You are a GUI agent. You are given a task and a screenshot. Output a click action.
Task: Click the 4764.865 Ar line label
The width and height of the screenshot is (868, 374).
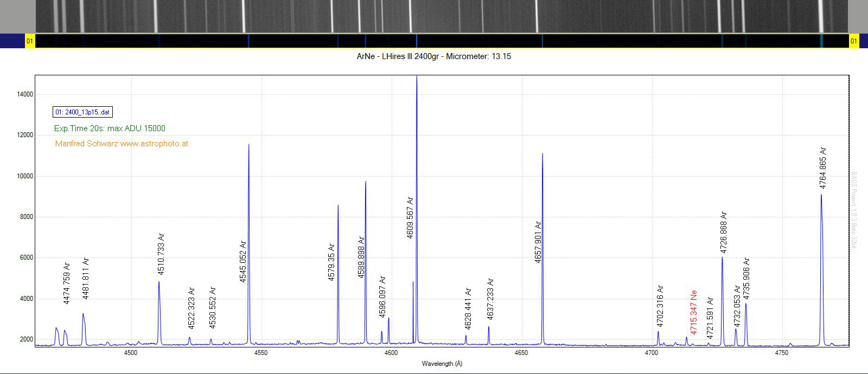click(x=822, y=167)
